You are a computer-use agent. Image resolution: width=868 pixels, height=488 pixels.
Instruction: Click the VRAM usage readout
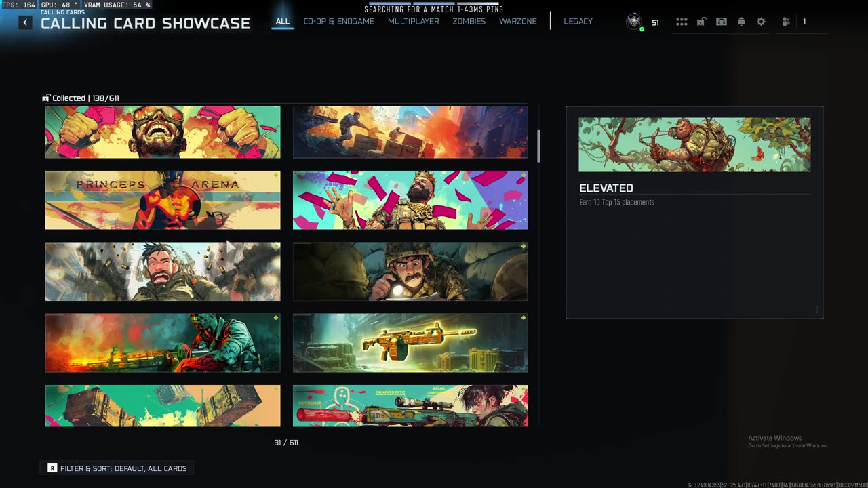pos(117,5)
